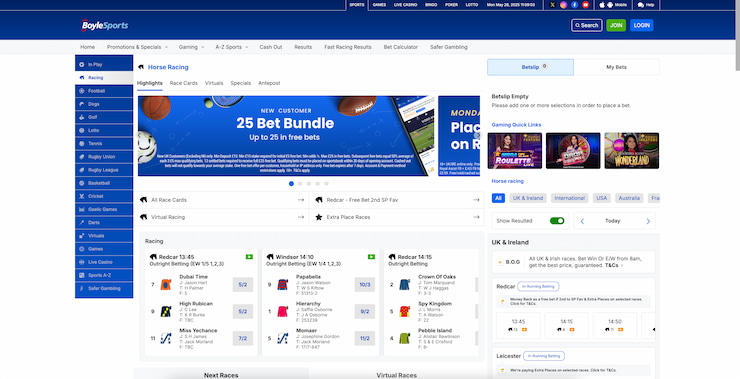
Task: Open Redcar 14:50 race time card
Action: pos(614,325)
